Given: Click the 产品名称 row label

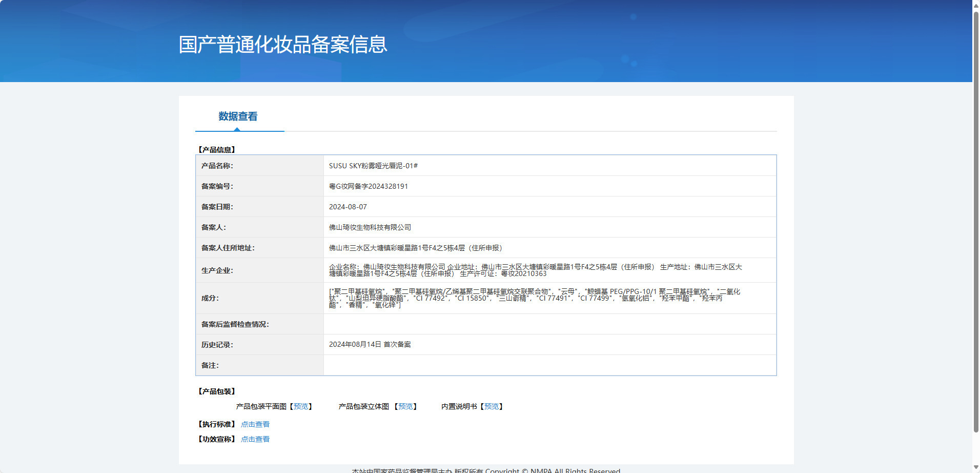Looking at the screenshot, I should [217, 166].
